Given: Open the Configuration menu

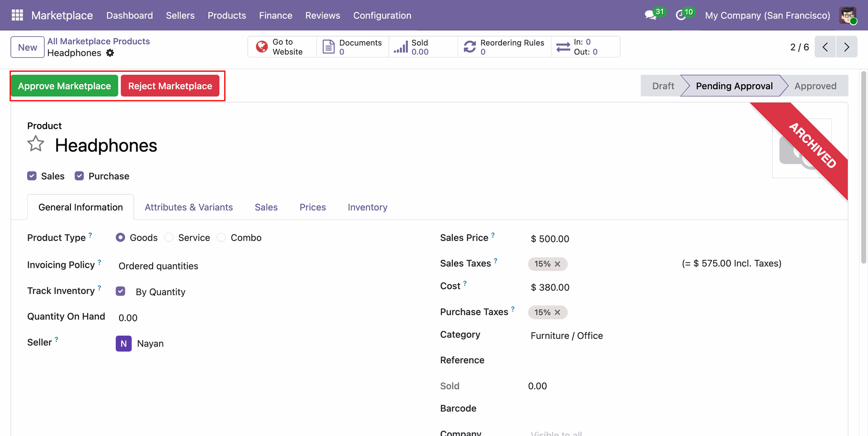Looking at the screenshot, I should pos(382,15).
